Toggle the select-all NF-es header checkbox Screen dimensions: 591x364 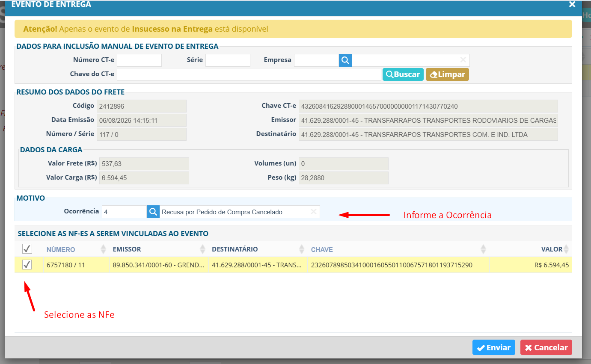(27, 249)
